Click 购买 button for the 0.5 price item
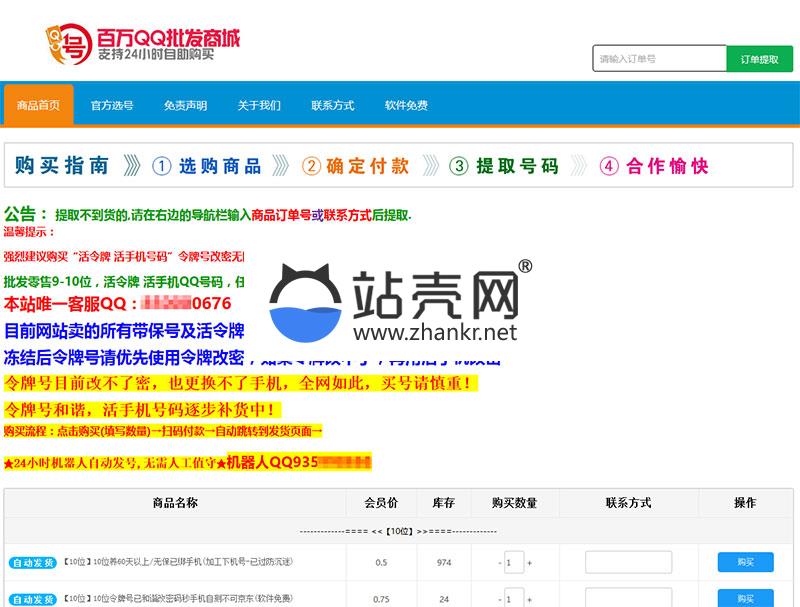Screen dimensions: 800x607 [x=745, y=562]
